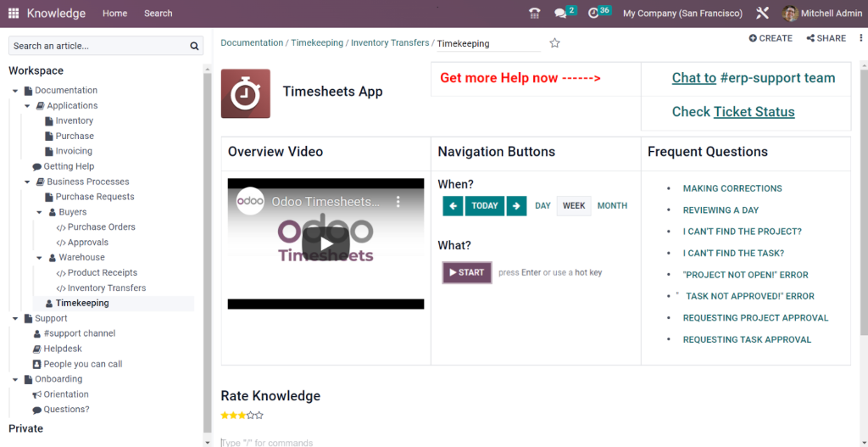The width and height of the screenshot is (868, 447).
Task: Click the Inventory Transfers breadcrumb link
Action: [390, 42]
